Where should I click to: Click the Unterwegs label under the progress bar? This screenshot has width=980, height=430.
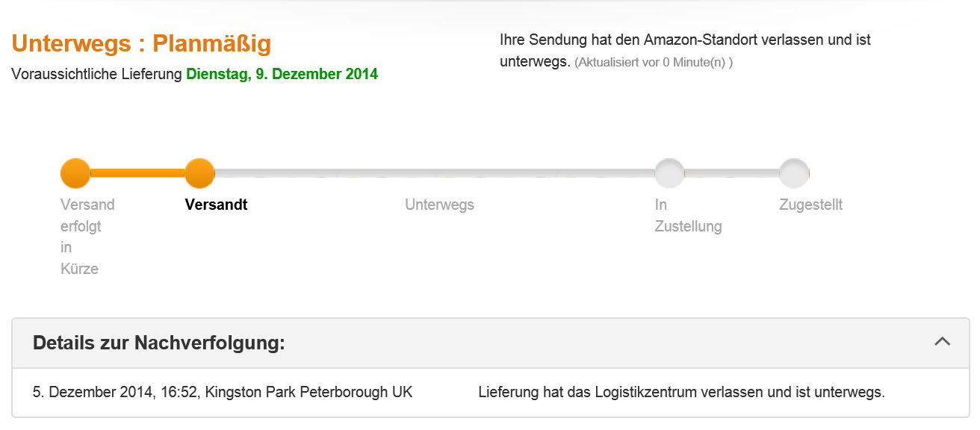[x=439, y=205]
